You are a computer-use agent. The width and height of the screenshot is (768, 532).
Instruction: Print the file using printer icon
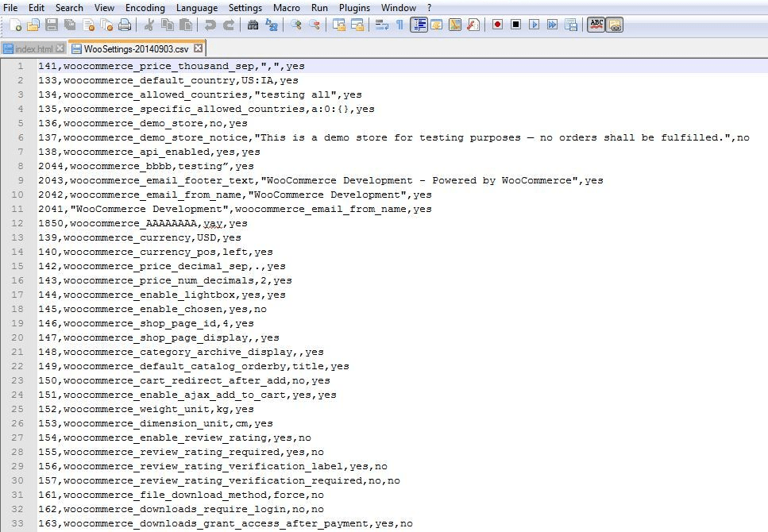125,25
